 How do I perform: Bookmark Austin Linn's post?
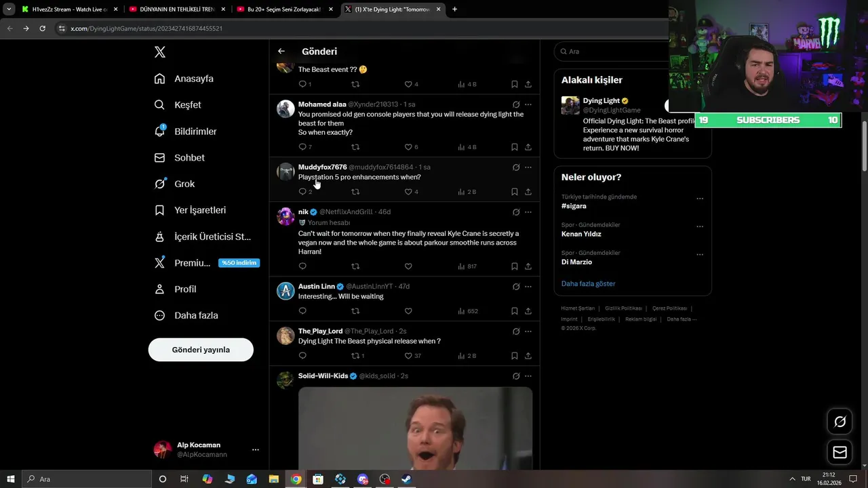coord(515,311)
